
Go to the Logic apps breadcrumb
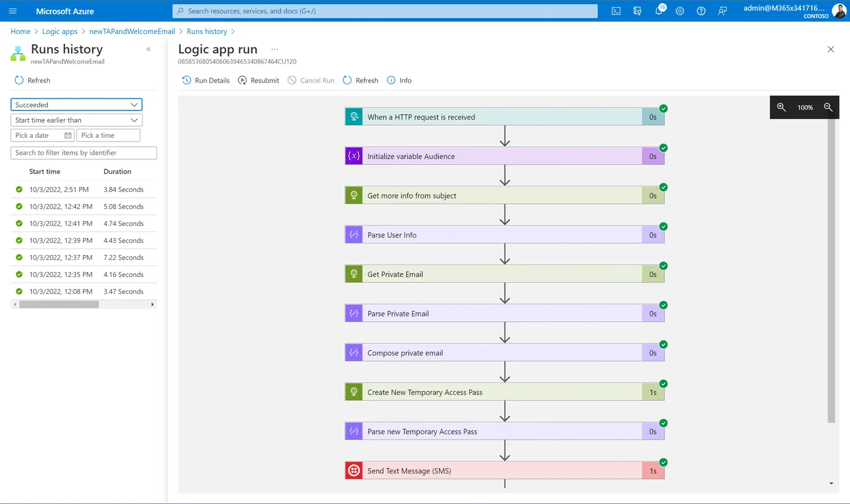click(59, 31)
